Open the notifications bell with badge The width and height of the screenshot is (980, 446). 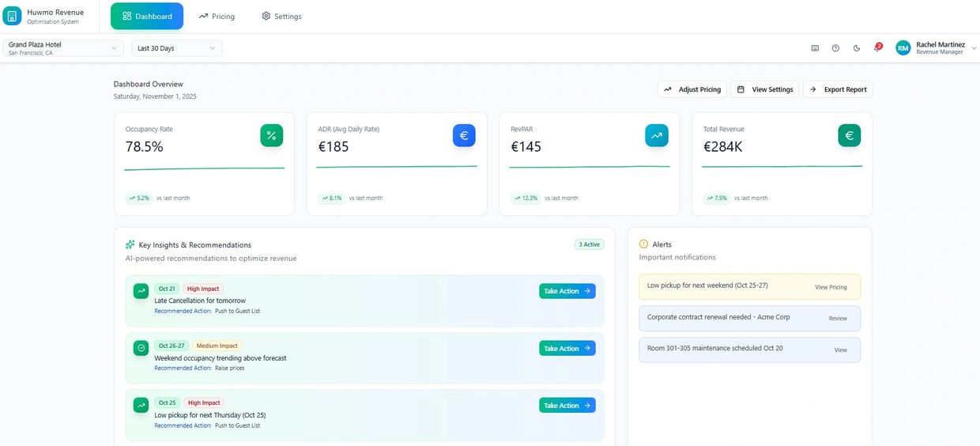coord(876,48)
